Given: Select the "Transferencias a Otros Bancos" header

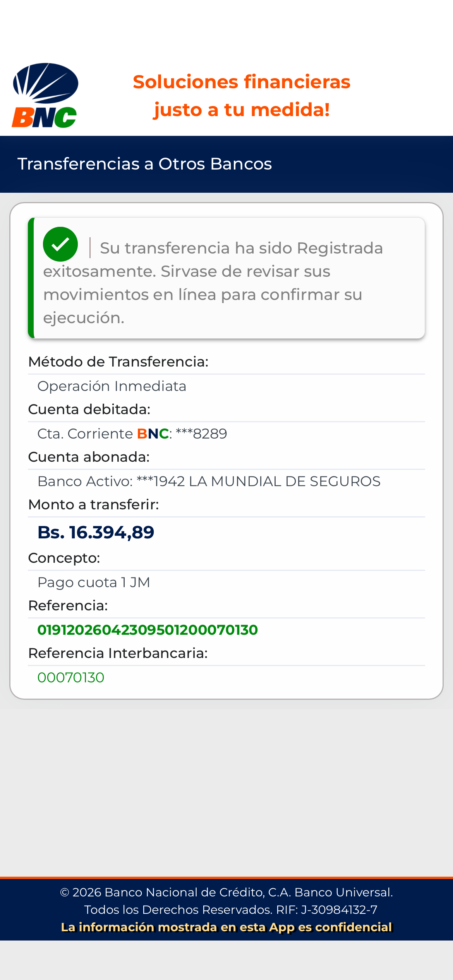Looking at the screenshot, I should click(144, 164).
